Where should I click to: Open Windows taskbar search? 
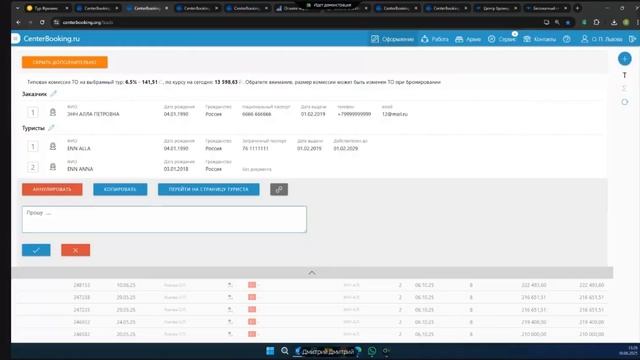tap(284, 351)
